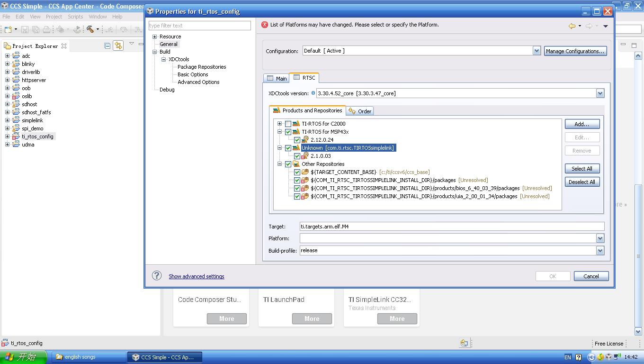This screenshot has width=644, height=364.
Task: Click the Select All button
Action: [582, 169]
